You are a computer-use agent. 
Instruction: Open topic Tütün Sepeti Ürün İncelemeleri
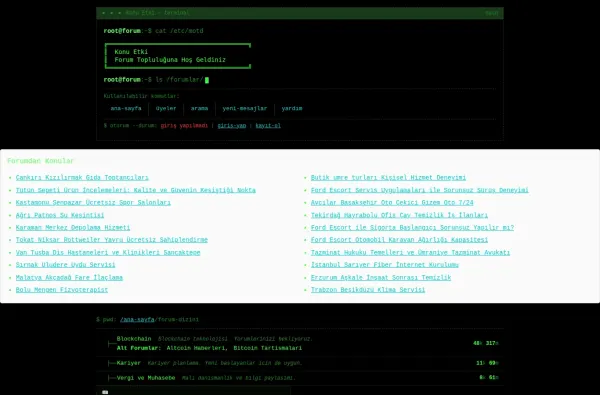(135, 190)
